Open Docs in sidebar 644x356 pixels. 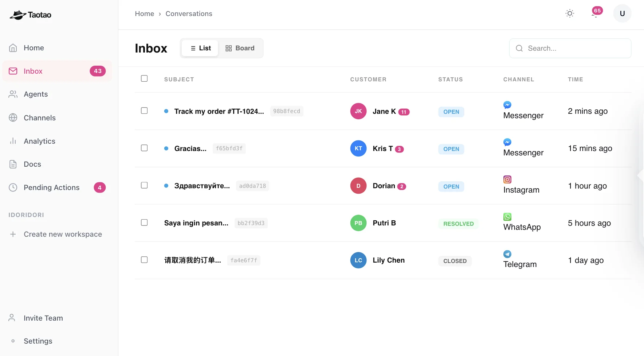[x=57, y=164]
